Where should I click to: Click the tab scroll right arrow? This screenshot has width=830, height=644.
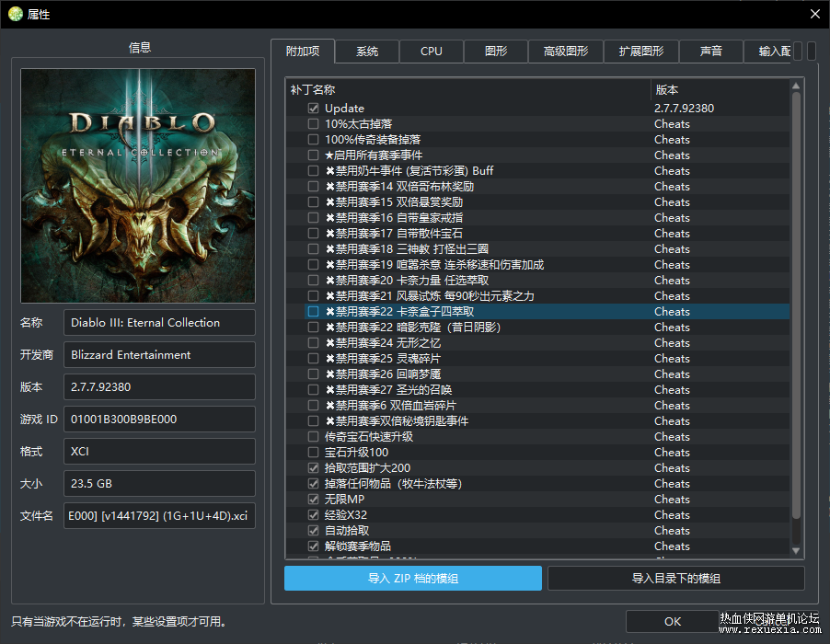pos(811,52)
